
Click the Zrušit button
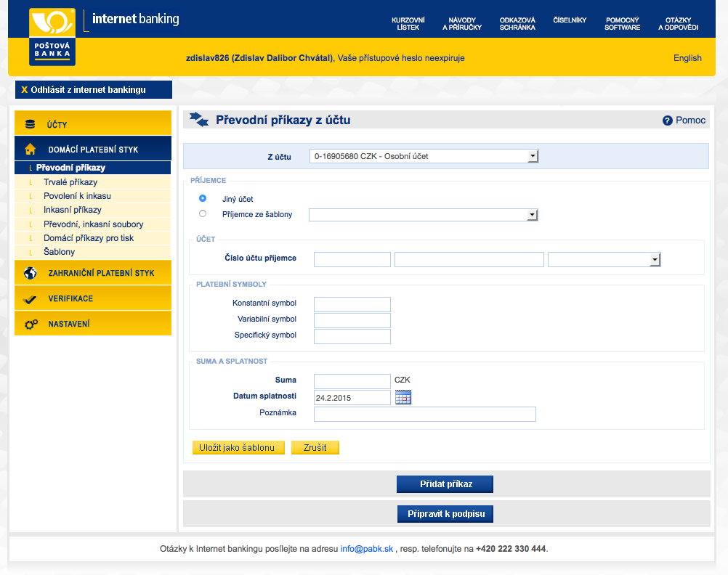pos(315,447)
